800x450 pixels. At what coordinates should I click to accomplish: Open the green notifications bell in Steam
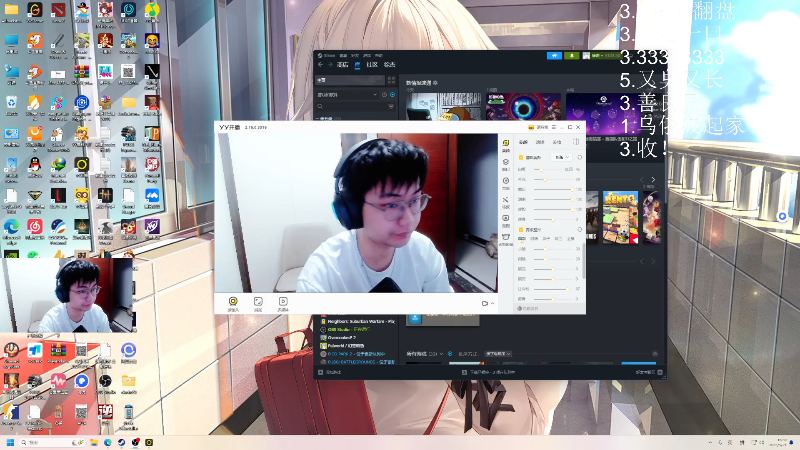[571, 56]
